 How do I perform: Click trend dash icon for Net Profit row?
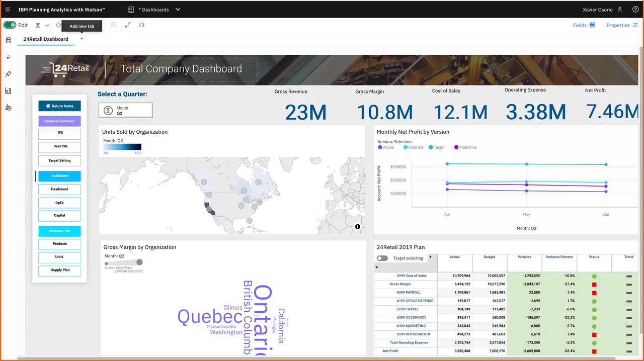coord(629,351)
